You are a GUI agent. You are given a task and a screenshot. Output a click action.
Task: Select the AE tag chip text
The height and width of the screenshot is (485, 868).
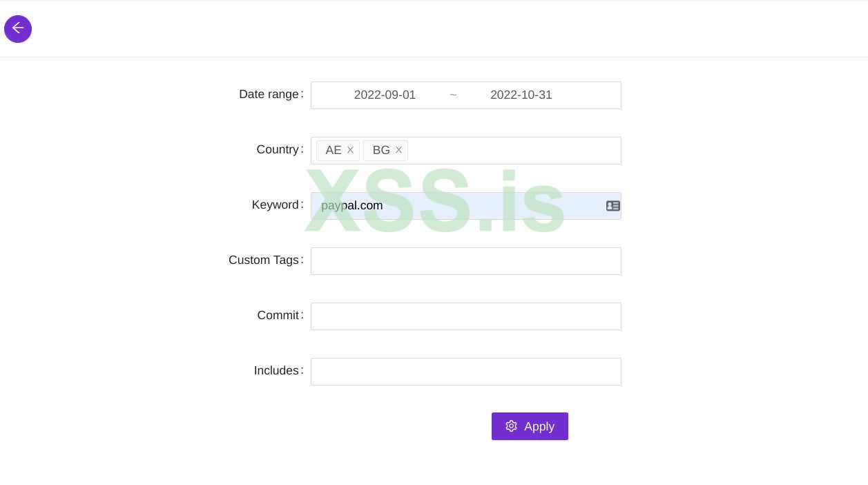click(x=334, y=150)
